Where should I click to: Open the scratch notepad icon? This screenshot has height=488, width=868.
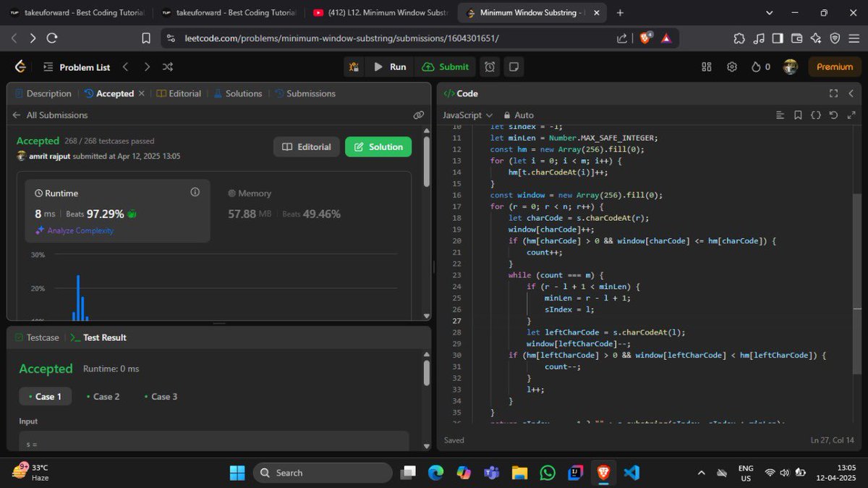click(514, 67)
